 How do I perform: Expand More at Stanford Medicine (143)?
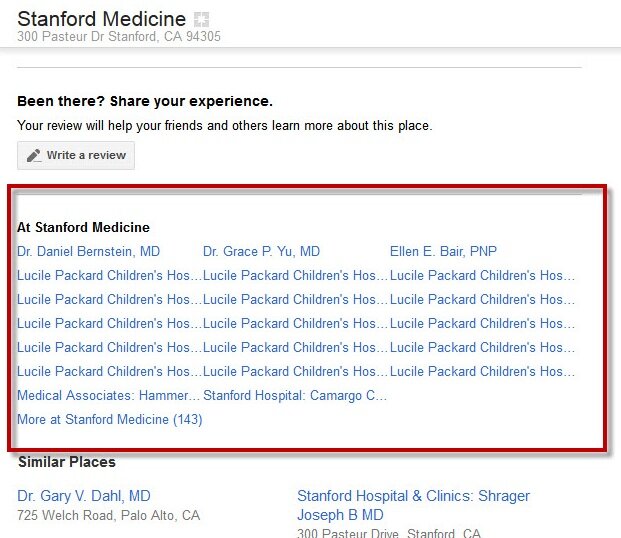click(110, 419)
